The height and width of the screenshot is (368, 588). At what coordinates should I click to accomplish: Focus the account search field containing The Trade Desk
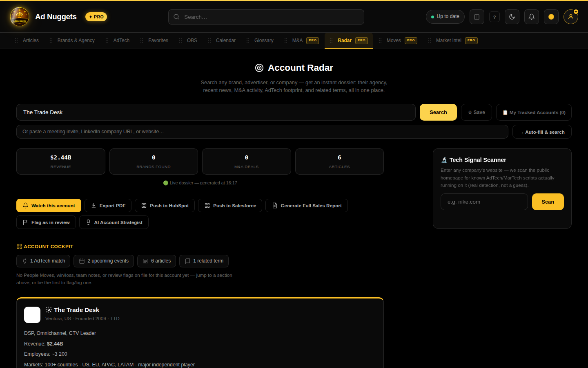(x=216, y=112)
